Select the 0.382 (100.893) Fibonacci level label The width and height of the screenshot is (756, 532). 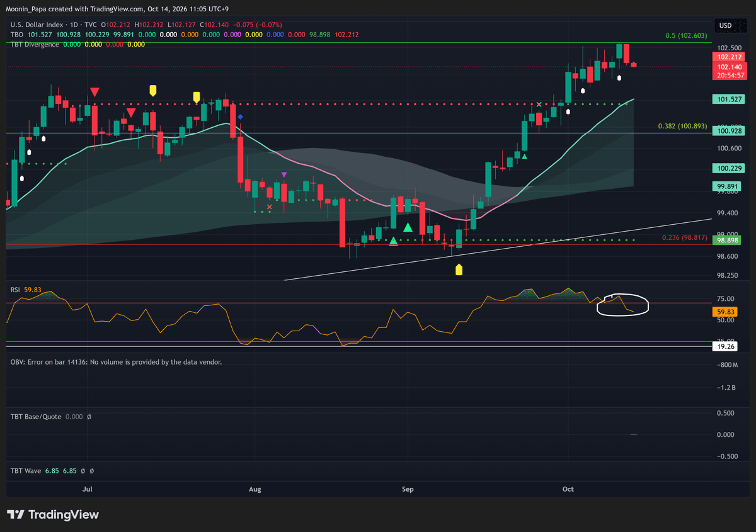coord(683,127)
